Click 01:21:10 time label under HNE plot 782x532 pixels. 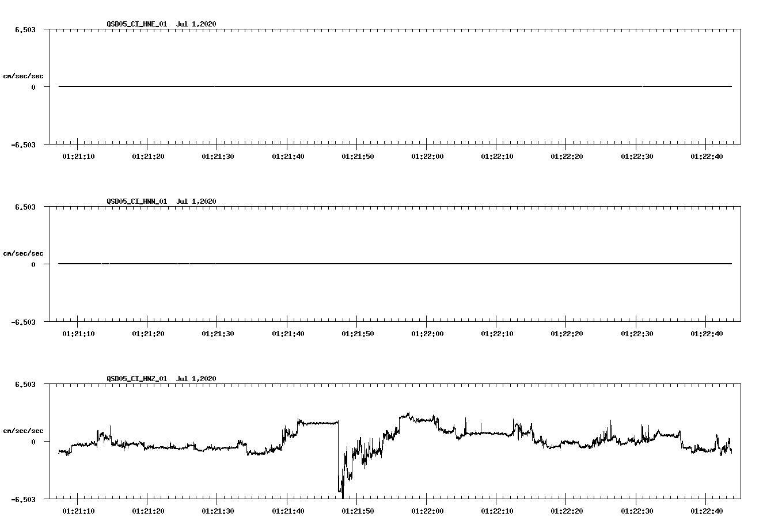click(78, 157)
